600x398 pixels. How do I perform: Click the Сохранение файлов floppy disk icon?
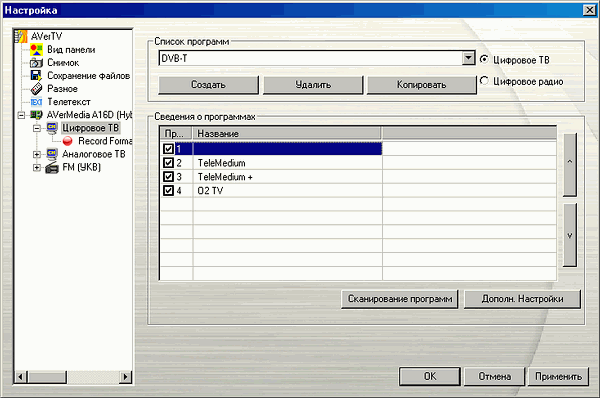tap(36, 75)
